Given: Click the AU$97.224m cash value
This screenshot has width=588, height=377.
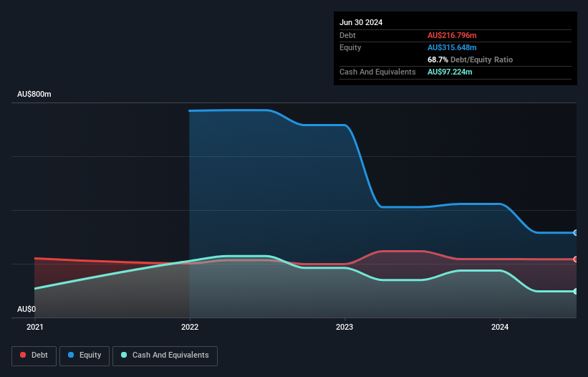Looking at the screenshot, I should coord(450,72).
